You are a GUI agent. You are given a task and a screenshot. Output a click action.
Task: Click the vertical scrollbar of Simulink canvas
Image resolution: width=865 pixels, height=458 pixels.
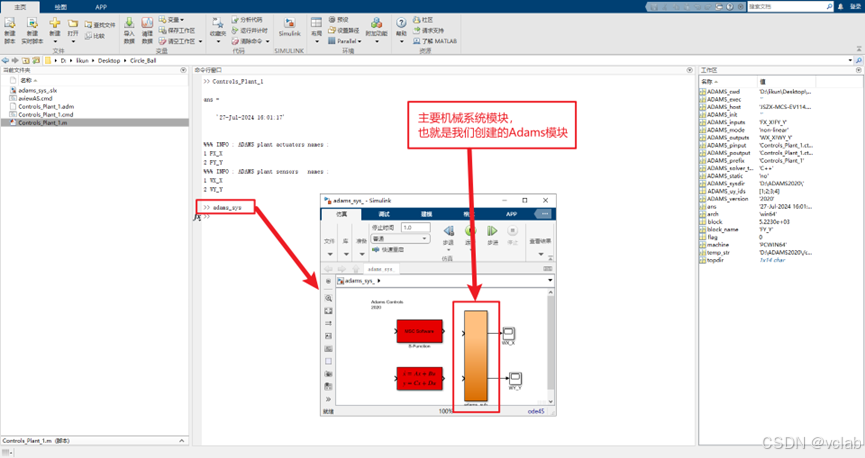click(x=550, y=347)
